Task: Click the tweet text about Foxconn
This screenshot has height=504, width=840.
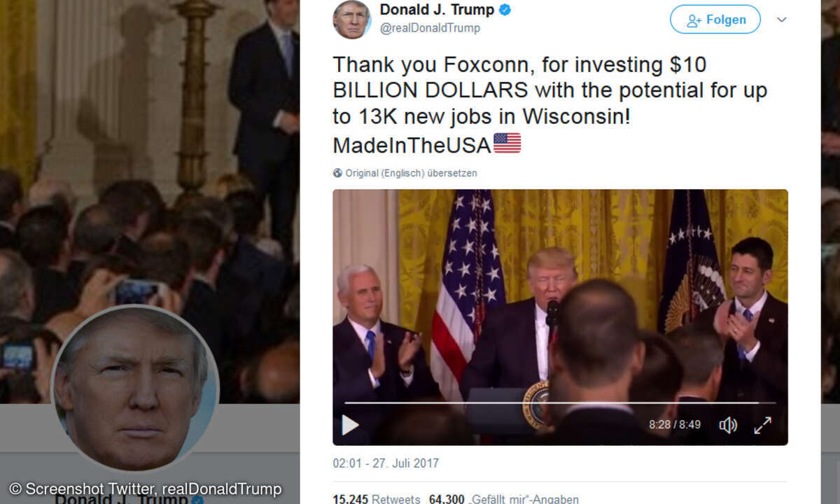Action: click(549, 104)
